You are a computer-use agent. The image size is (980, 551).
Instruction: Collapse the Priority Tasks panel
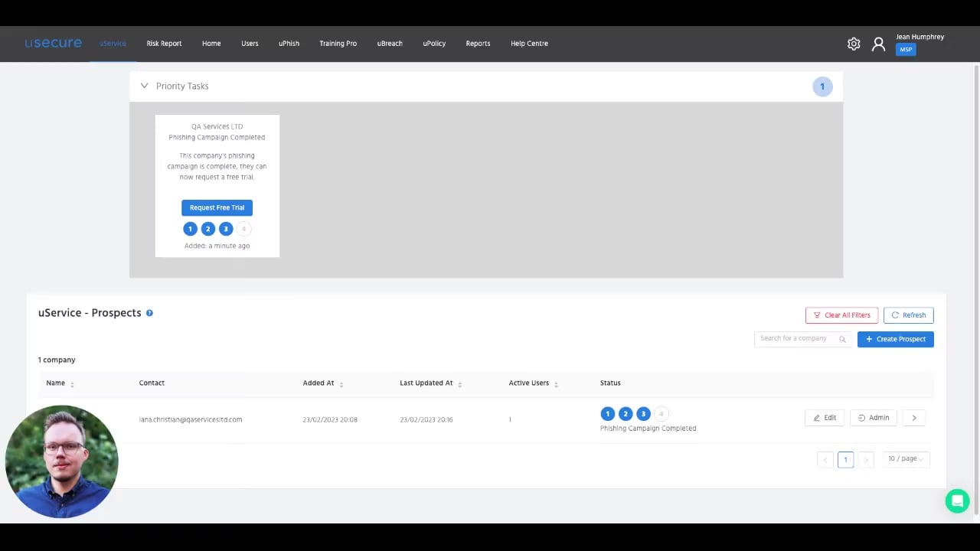click(144, 86)
